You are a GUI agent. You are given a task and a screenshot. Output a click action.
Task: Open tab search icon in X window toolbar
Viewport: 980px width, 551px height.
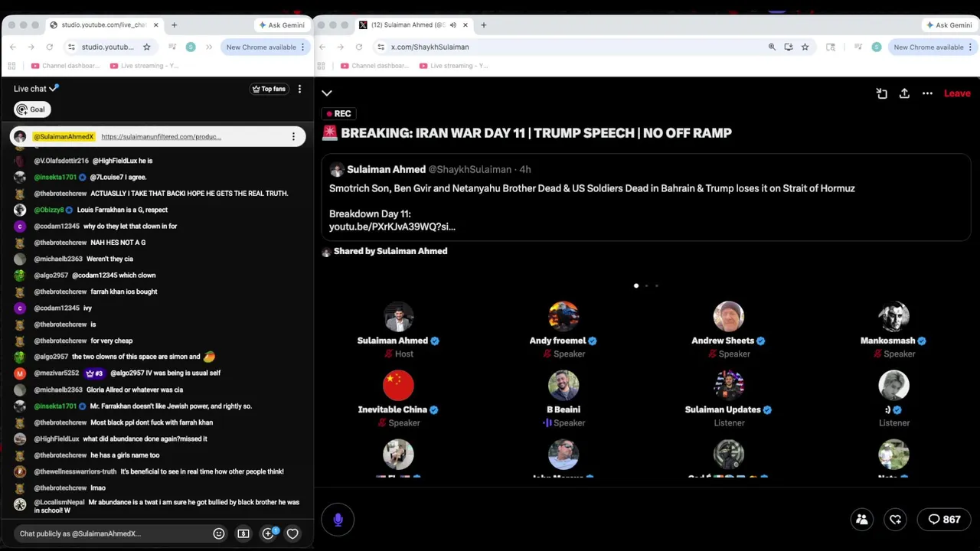831,47
